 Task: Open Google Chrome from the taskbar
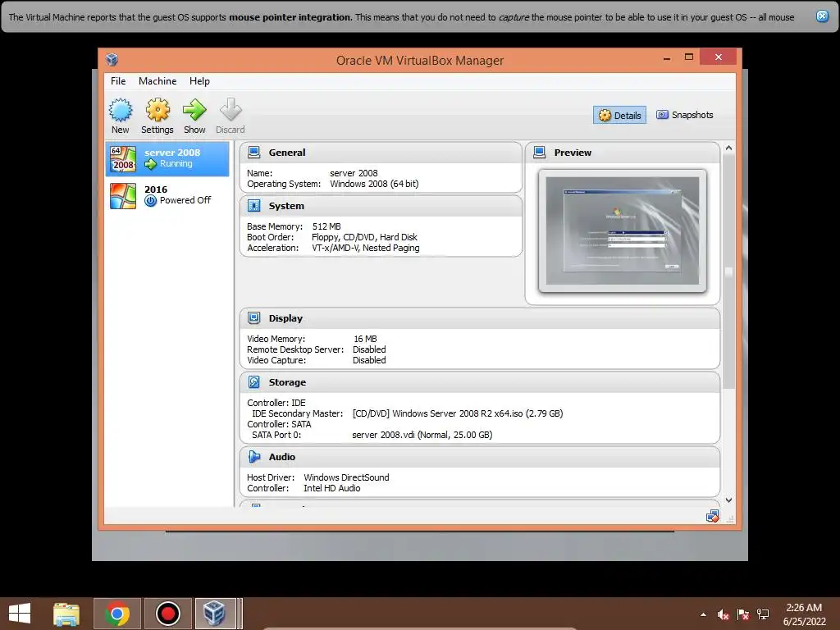tap(117, 614)
